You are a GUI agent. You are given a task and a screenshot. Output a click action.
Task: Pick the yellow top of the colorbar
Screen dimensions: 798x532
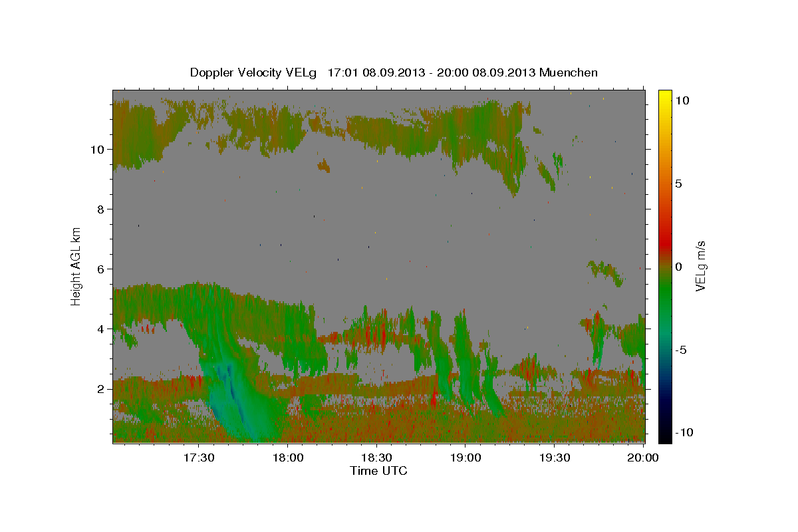coord(665,92)
